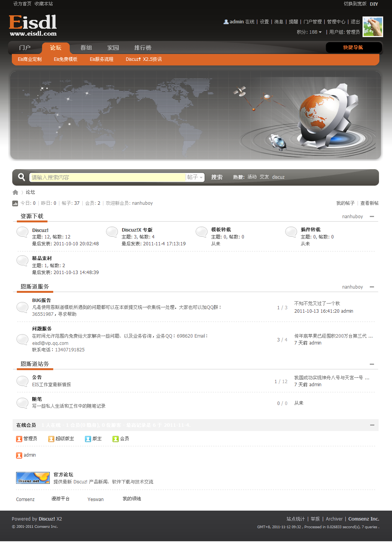Viewport: 392px width, 542px height.
Task: Click the BUG报告 forum bubble icon
Action: 23,307
